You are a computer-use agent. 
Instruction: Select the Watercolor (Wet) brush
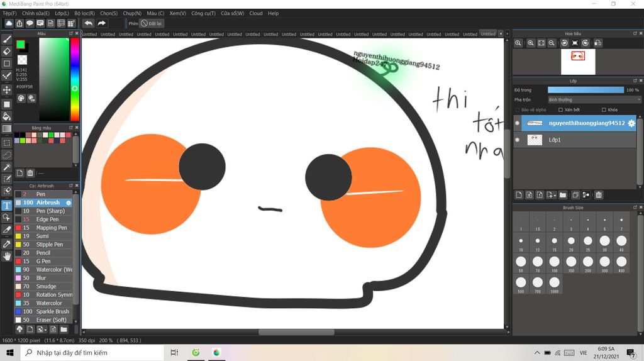pos(43,270)
